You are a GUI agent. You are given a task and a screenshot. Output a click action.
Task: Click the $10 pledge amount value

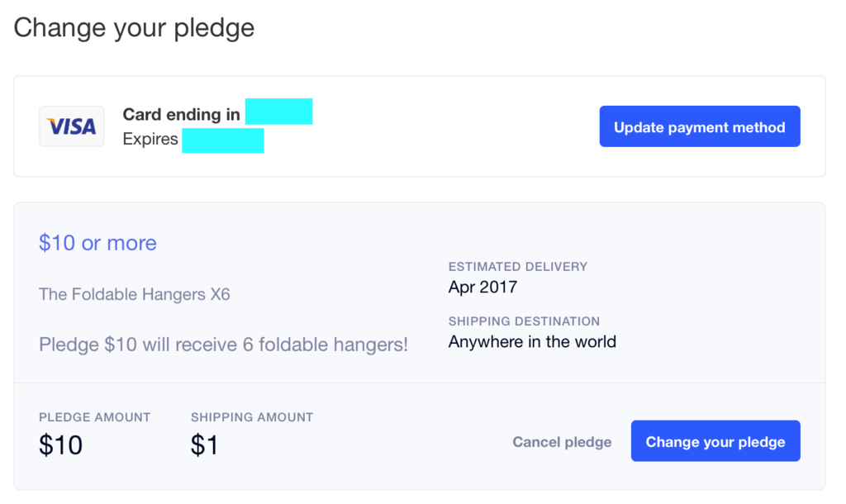pos(60,445)
